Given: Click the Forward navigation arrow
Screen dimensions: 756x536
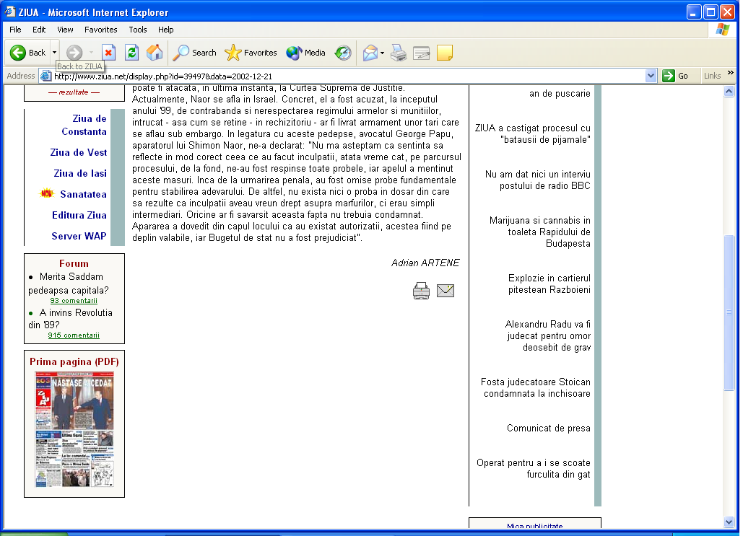Looking at the screenshot, I should 74,53.
